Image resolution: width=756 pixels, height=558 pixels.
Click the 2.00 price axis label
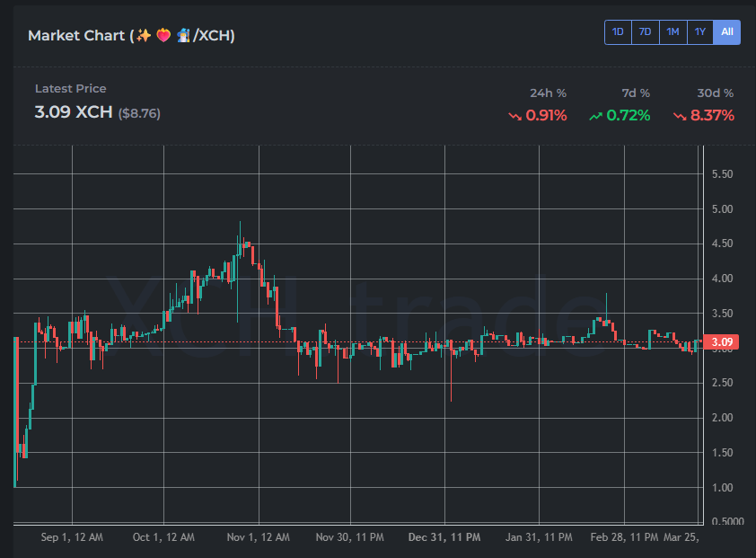[x=722, y=418]
